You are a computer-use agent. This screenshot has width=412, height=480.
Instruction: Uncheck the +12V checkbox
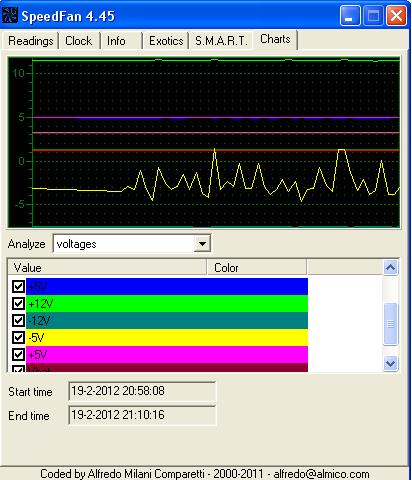18,303
